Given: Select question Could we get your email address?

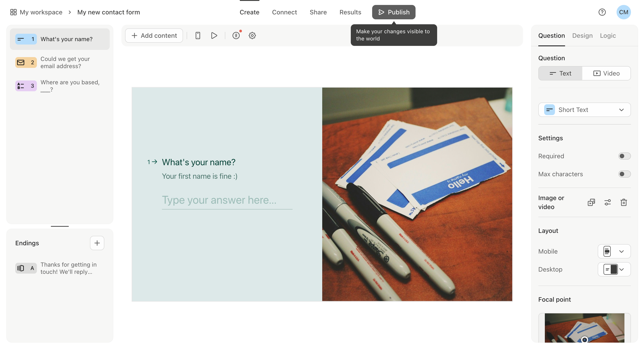Looking at the screenshot, I should point(60,62).
